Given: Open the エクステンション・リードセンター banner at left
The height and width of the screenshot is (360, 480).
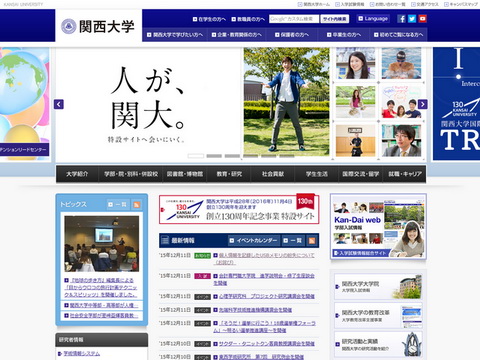Looking at the screenshot, I should 25,104.
